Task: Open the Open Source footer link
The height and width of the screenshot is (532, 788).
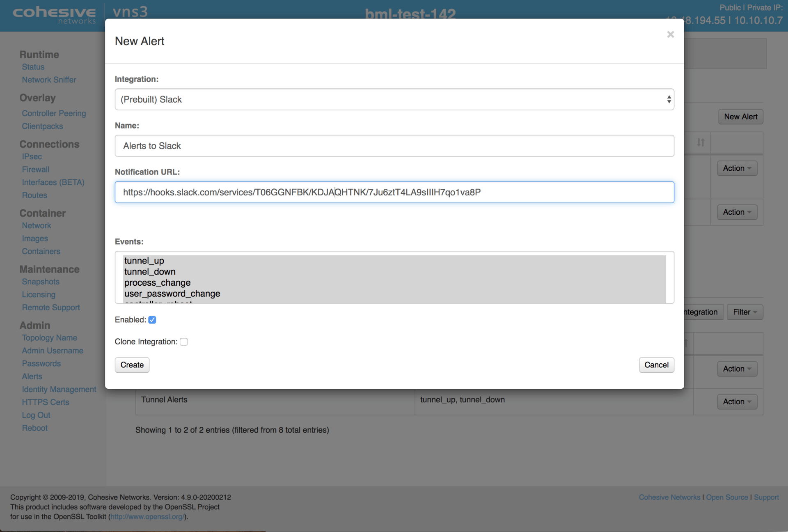Action: 727,497
